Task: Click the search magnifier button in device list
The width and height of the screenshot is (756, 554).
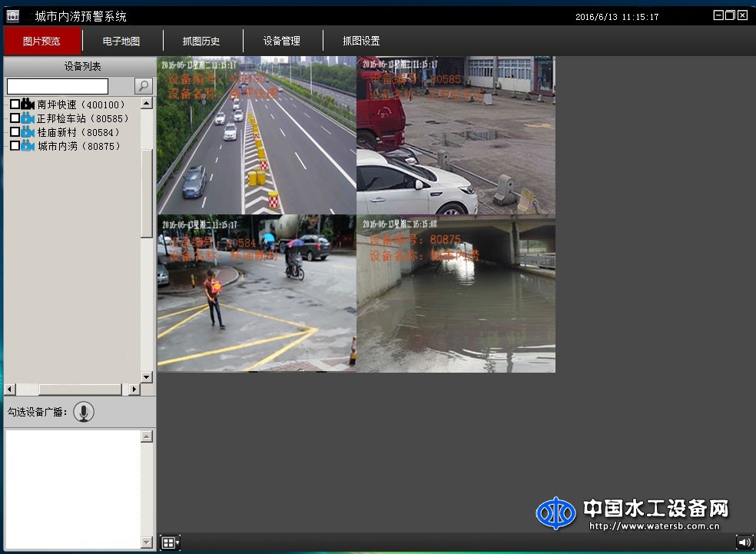Action: 143,86
